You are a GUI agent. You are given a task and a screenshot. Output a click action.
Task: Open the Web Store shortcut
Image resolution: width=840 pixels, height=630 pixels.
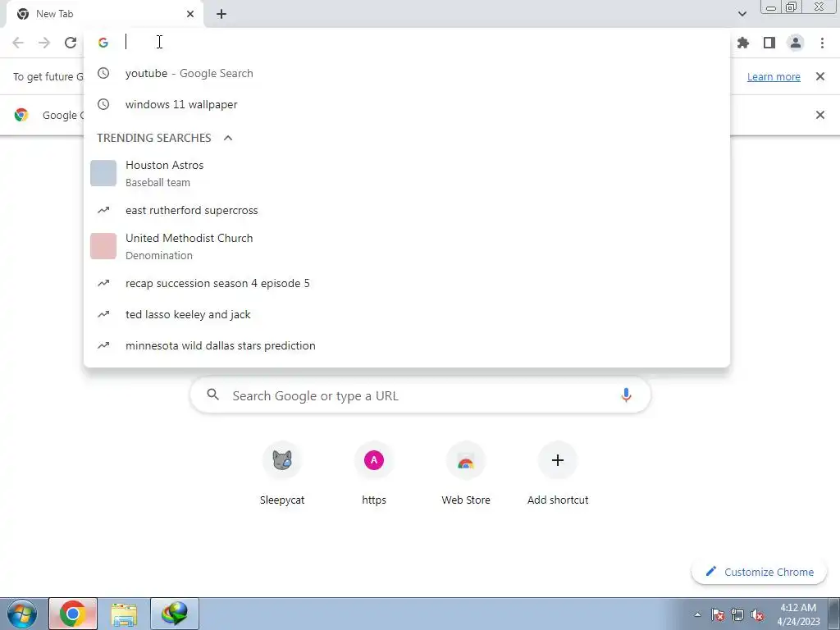click(x=466, y=473)
